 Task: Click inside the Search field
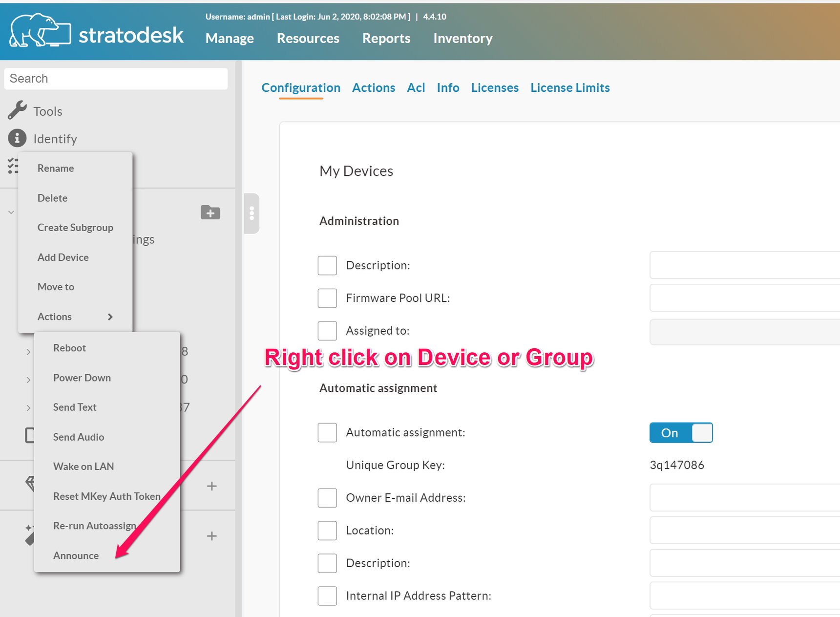pyautogui.click(x=115, y=78)
